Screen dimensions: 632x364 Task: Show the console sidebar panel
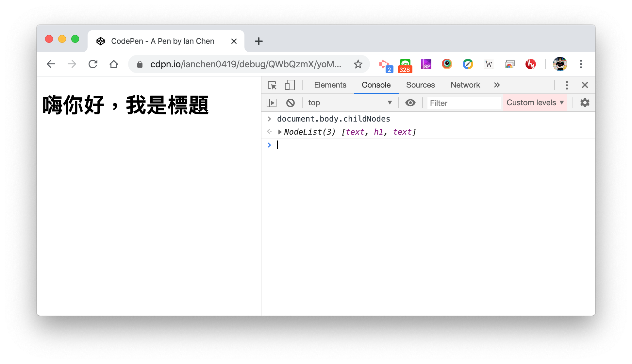point(272,103)
